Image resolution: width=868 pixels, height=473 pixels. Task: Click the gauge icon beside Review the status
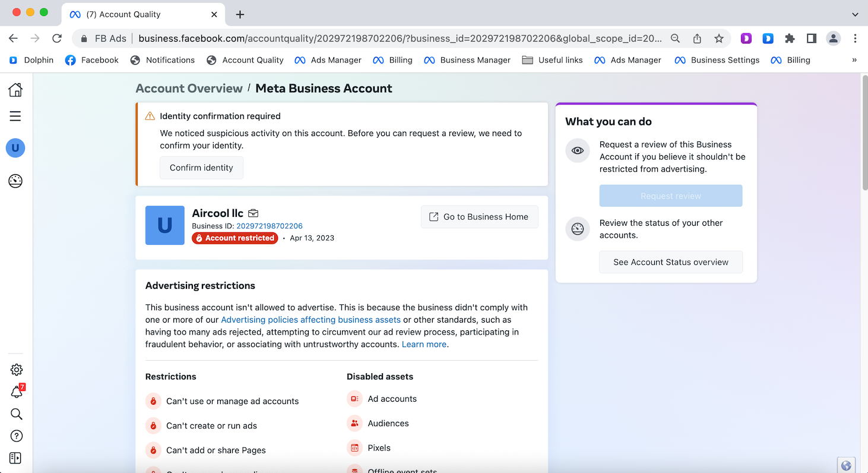tap(578, 229)
